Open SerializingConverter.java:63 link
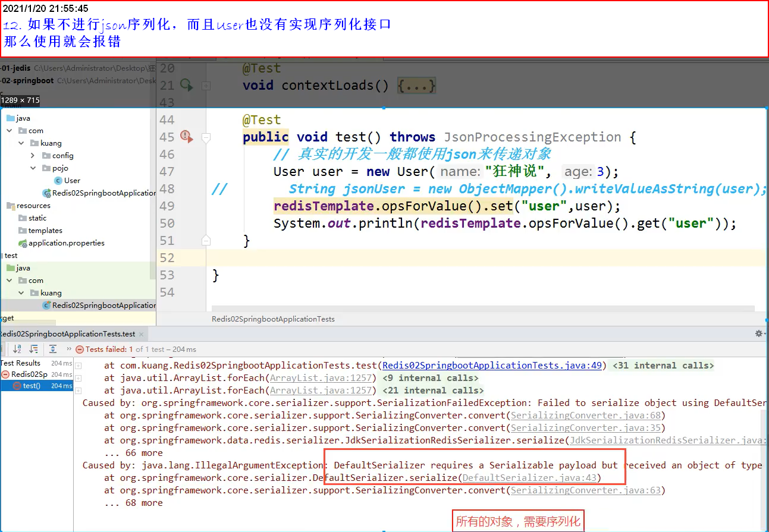This screenshot has height=532, width=769. tap(585, 490)
